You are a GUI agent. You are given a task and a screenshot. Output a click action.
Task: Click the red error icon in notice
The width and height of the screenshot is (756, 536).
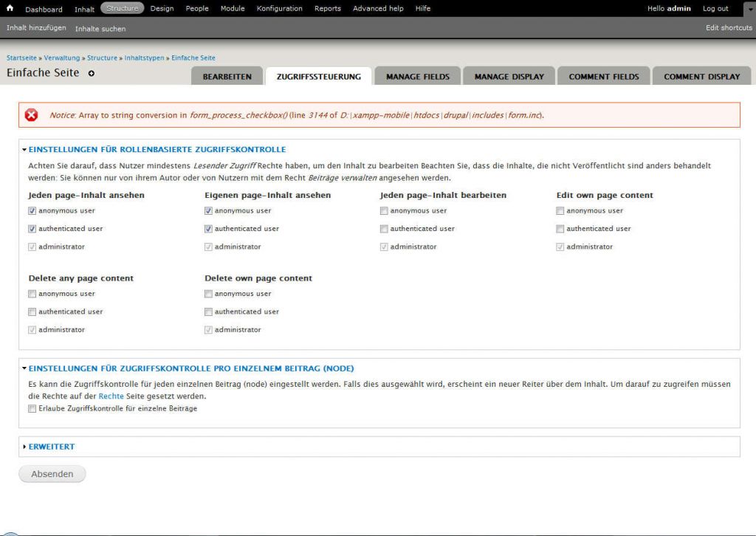point(31,115)
